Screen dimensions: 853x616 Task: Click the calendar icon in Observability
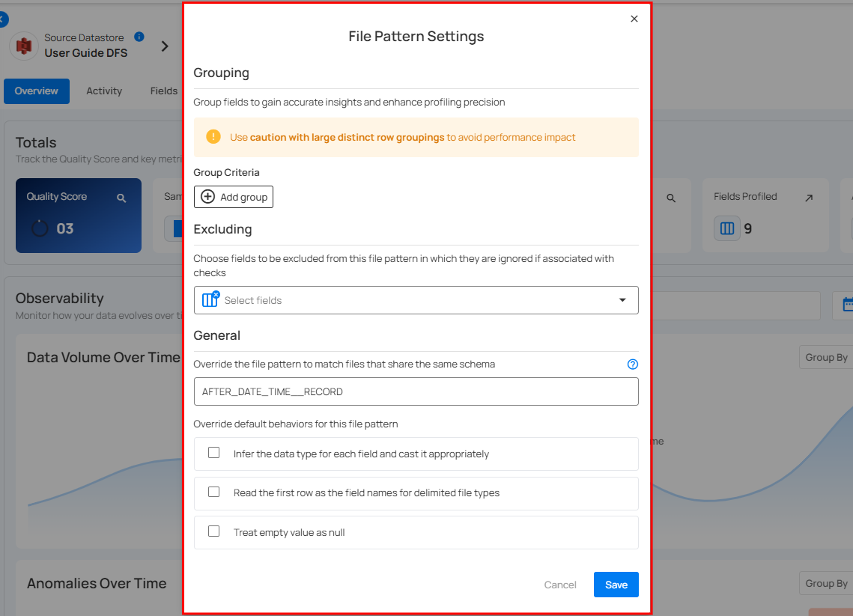(846, 305)
